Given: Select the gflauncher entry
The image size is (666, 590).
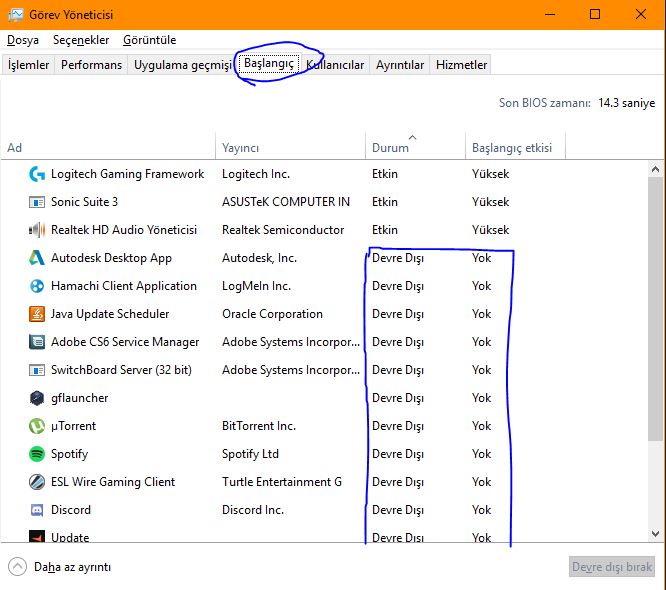Looking at the screenshot, I should coord(79,398).
